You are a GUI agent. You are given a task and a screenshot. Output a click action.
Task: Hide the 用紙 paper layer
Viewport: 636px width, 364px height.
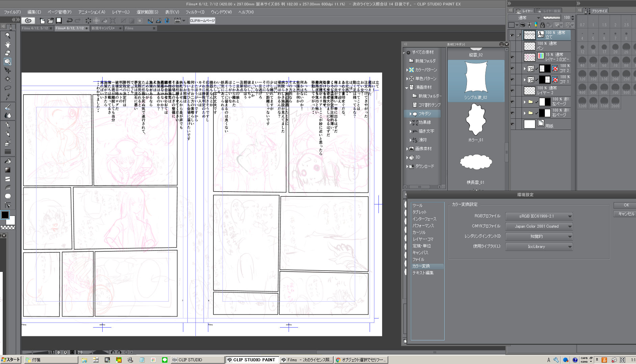coord(512,124)
